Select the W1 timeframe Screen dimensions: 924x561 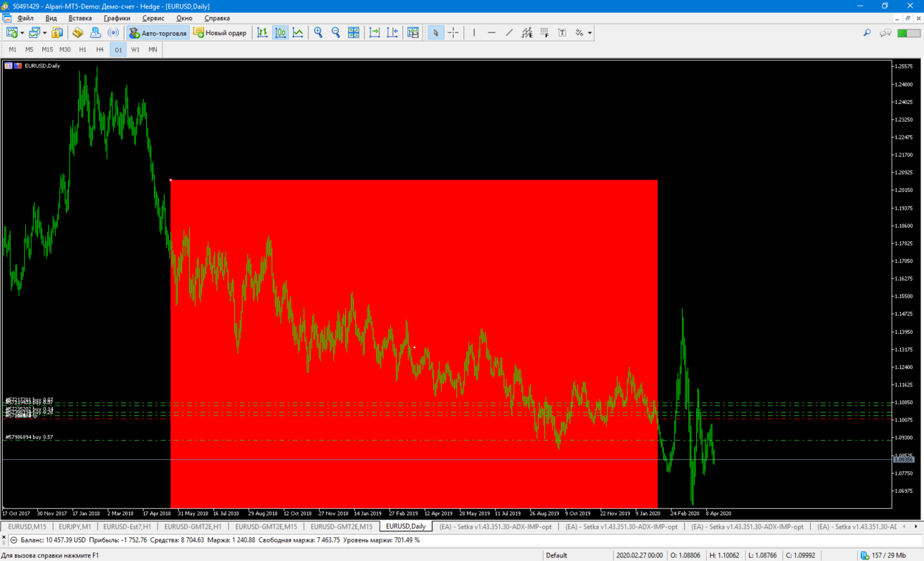[x=135, y=49]
